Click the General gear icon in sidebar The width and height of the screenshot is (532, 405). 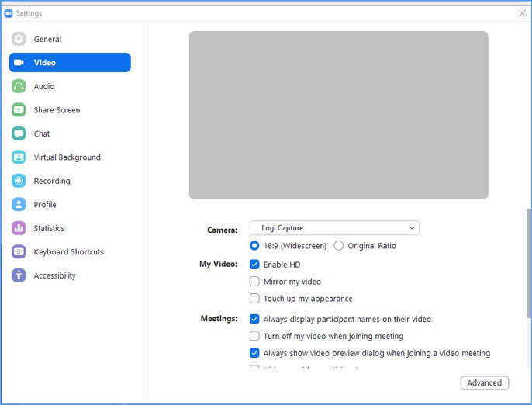coord(19,39)
